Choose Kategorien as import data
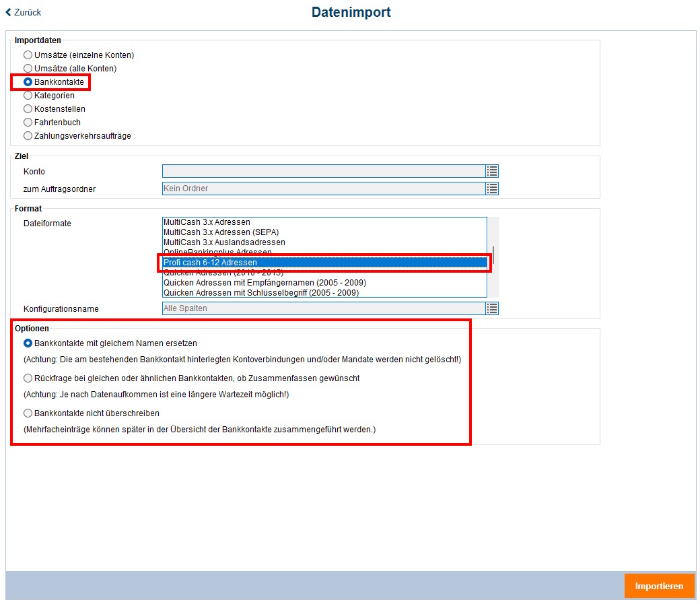This screenshot has width=700, height=604. pos(28,95)
